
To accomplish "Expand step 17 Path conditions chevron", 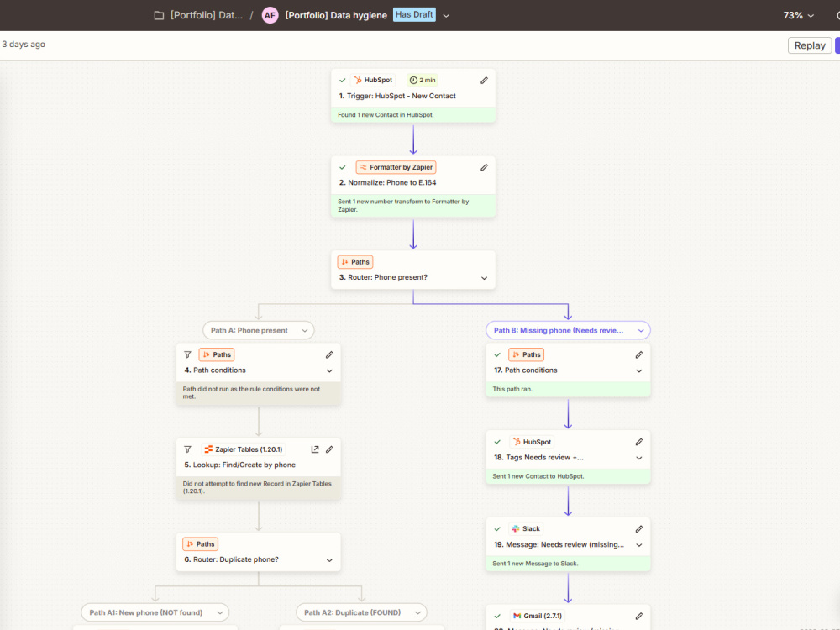I will [x=638, y=370].
